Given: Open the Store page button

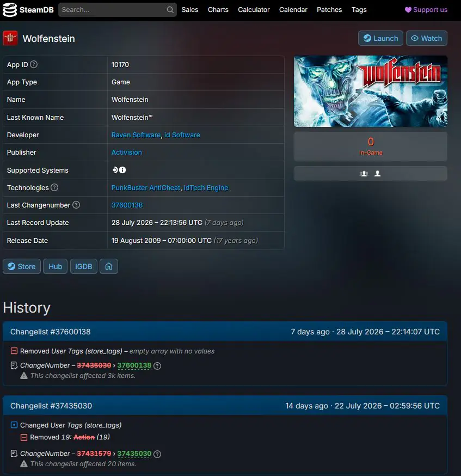Looking at the screenshot, I should coord(22,266).
